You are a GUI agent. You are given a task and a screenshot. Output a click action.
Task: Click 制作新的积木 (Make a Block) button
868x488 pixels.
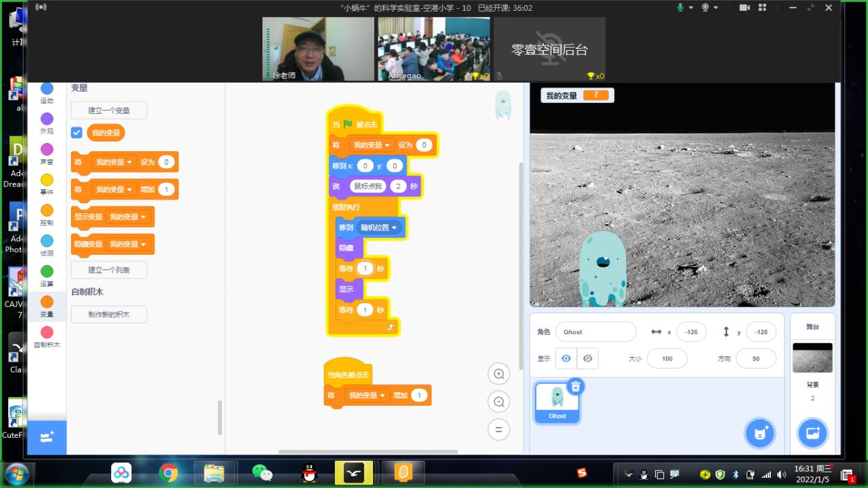click(x=108, y=314)
